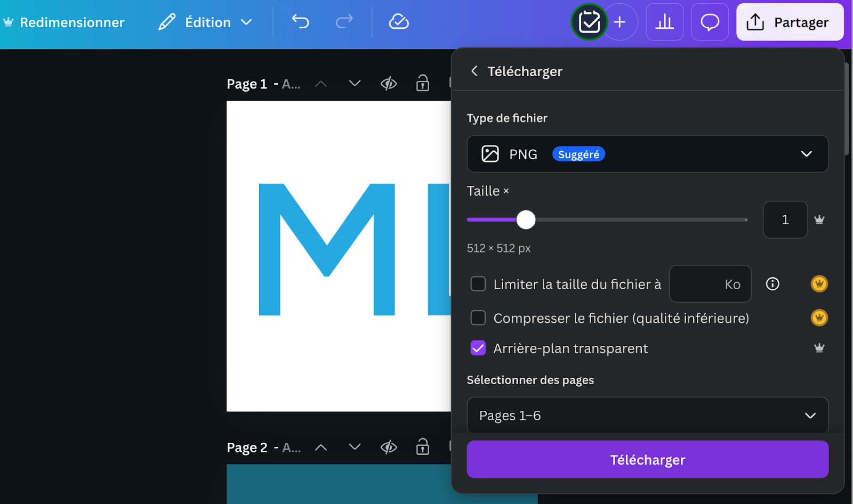Open the PNG file type dropdown
The width and height of the screenshot is (853, 504).
pyautogui.click(x=647, y=154)
